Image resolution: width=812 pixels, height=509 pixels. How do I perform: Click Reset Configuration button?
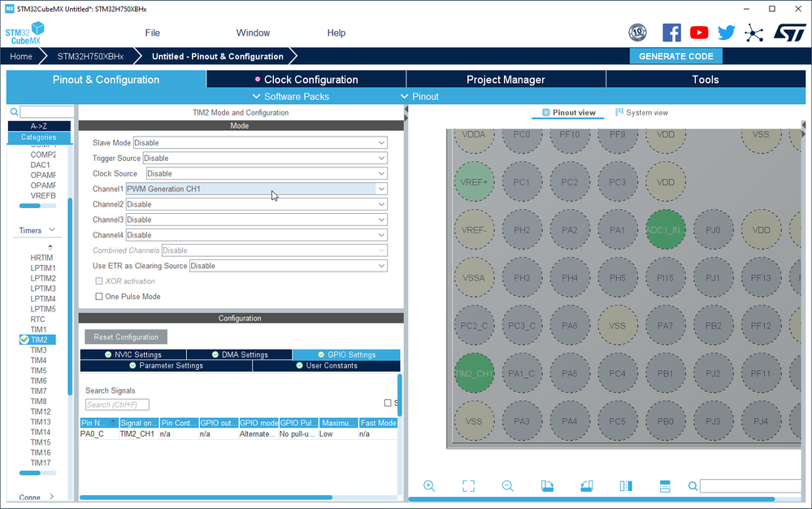point(126,337)
